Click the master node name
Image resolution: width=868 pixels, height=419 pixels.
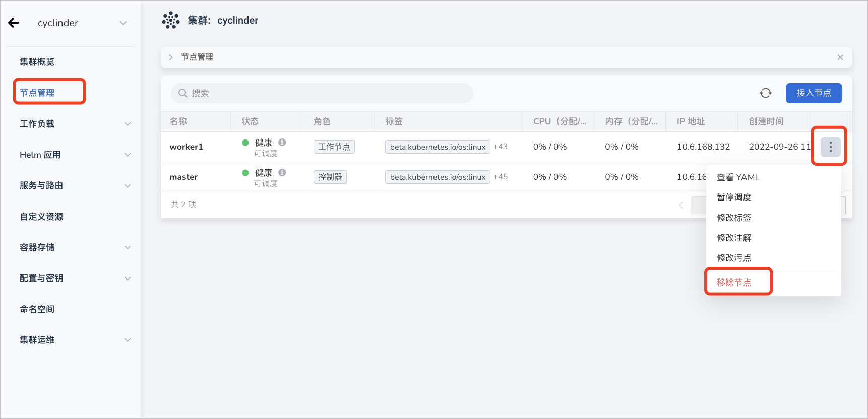pyautogui.click(x=183, y=177)
